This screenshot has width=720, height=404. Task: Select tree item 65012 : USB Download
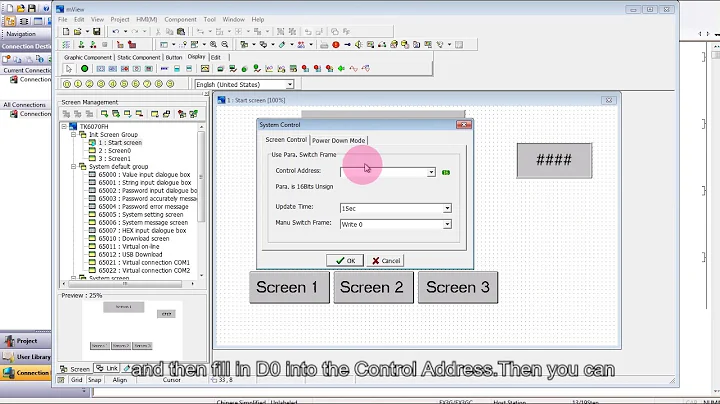point(130,255)
